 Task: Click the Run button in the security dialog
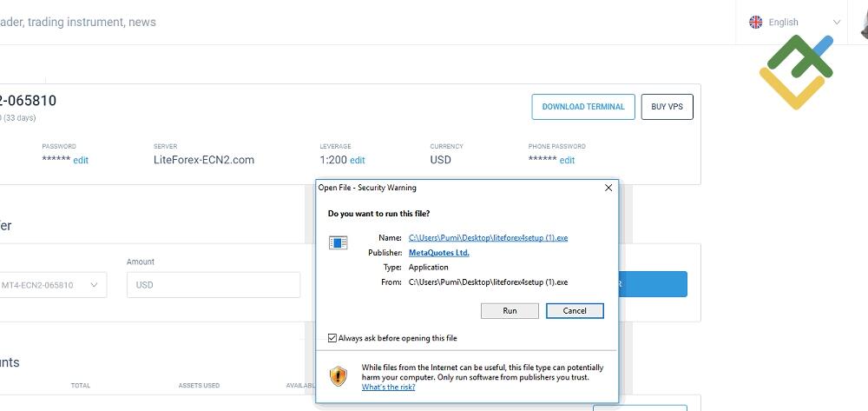(x=510, y=311)
